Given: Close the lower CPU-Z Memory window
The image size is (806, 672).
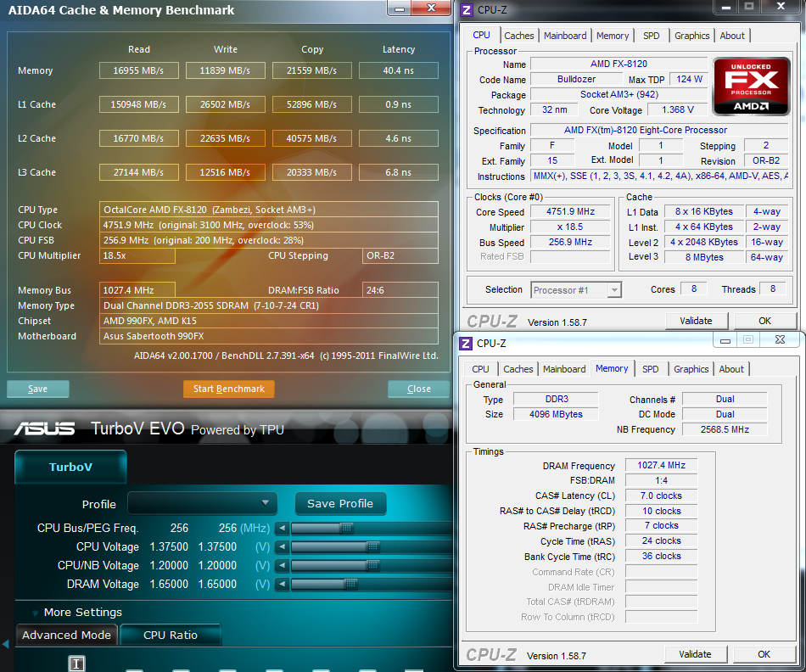Looking at the screenshot, I should pyautogui.click(x=780, y=340).
